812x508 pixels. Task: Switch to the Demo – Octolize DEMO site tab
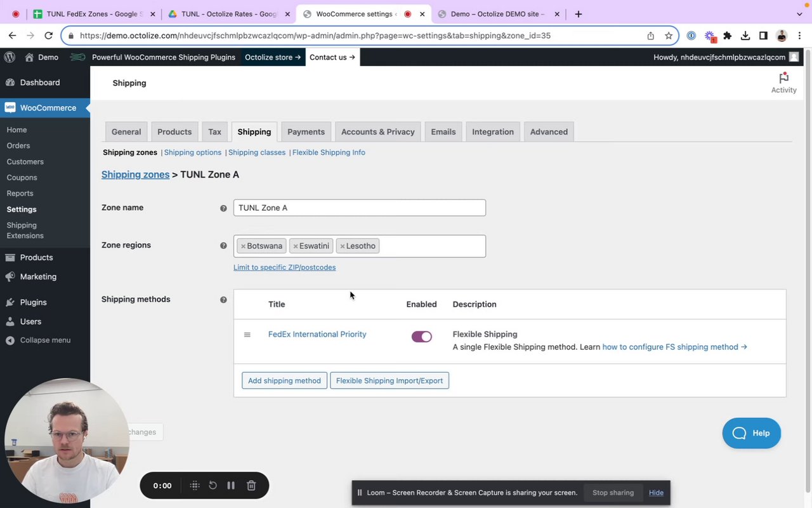coord(499,14)
